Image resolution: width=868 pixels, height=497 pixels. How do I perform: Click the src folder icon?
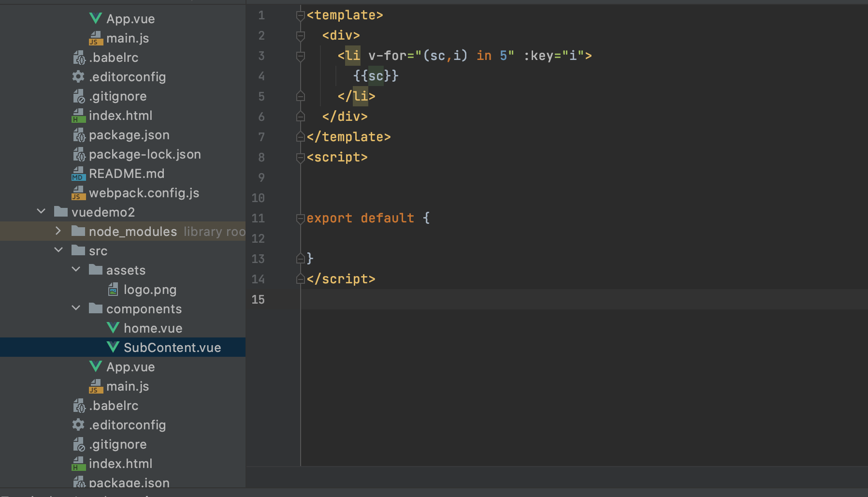point(78,250)
